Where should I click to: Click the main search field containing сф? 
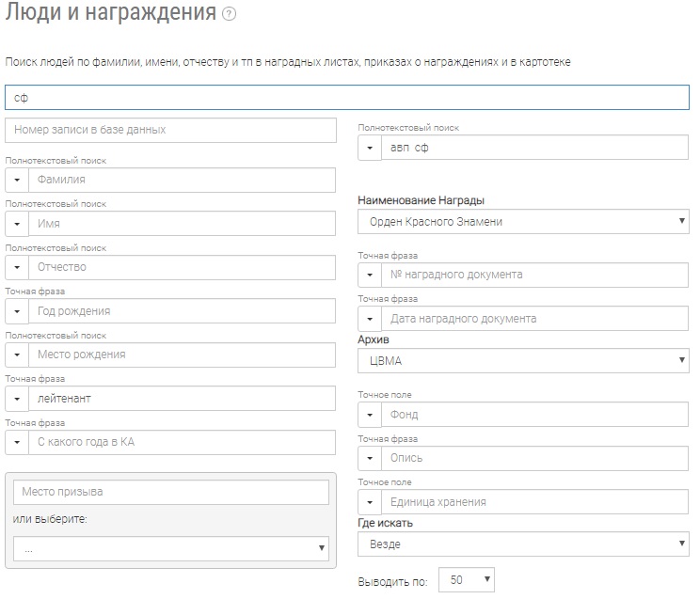pyautogui.click(x=350, y=98)
